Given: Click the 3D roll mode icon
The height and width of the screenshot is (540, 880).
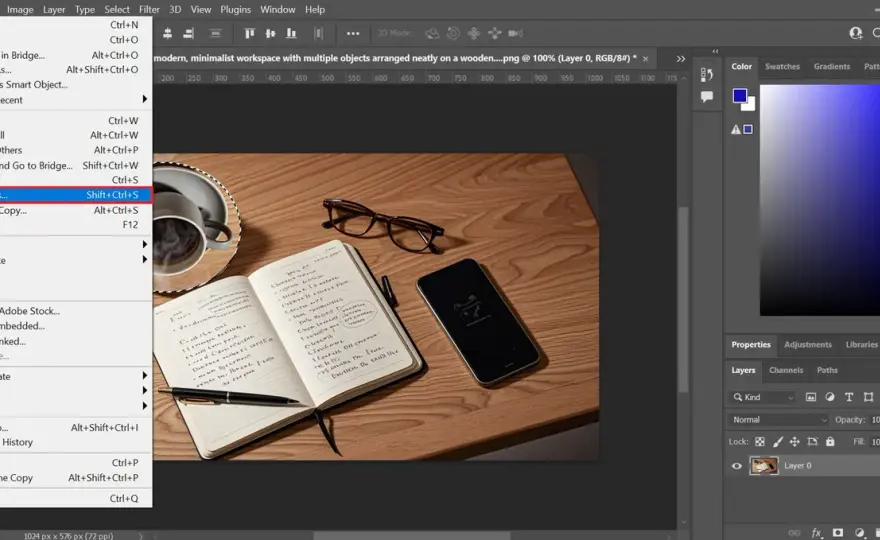Looking at the screenshot, I should click(x=453, y=34).
